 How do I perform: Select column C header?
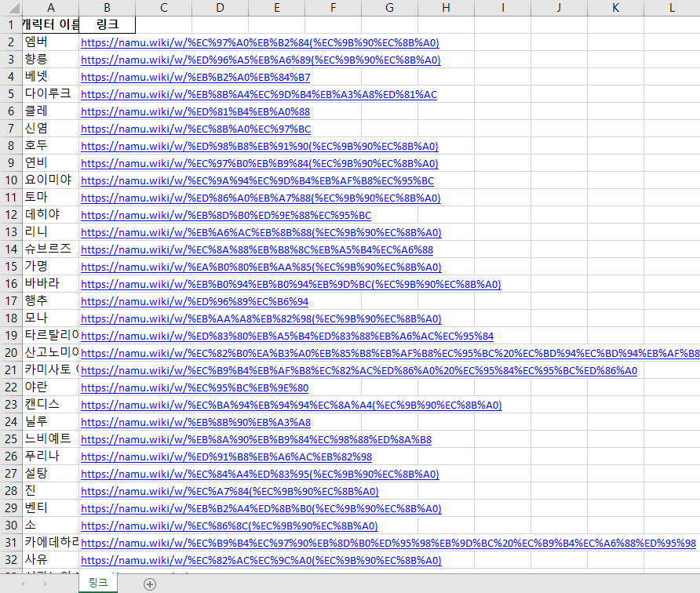point(164,8)
